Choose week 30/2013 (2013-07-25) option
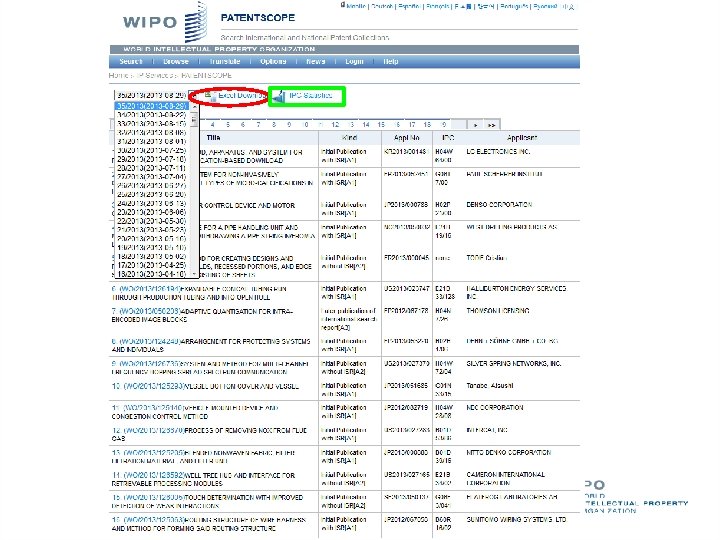The image size is (720, 540). 152,151
